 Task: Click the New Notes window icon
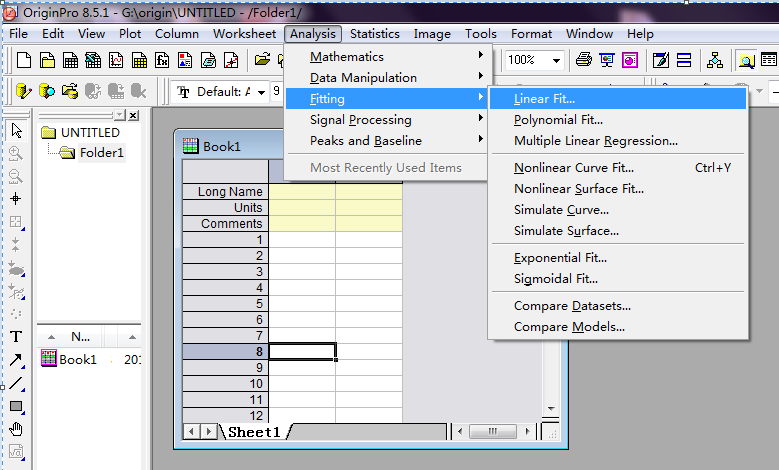click(x=208, y=60)
